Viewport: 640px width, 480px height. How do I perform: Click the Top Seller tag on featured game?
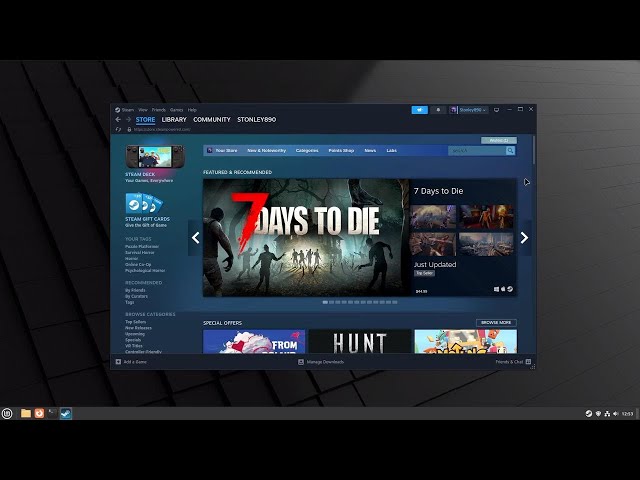click(x=424, y=273)
